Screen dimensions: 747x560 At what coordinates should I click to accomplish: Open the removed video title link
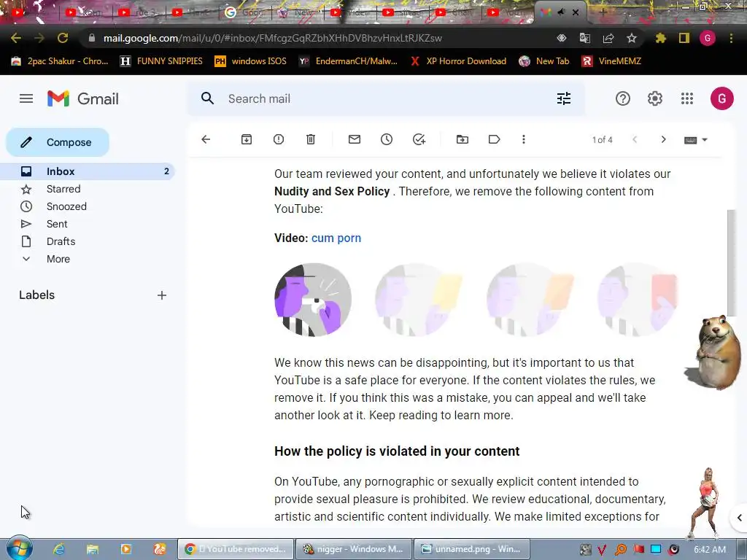pyautogui.click(x=336, y=238)
